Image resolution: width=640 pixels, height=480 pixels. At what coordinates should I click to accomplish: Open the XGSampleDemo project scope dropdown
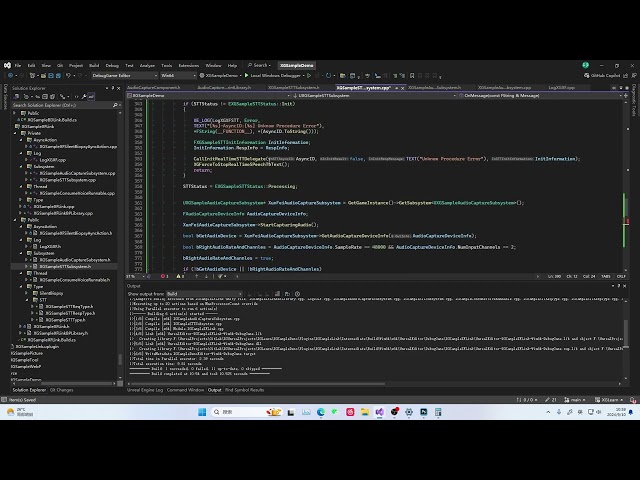point(209,96)
